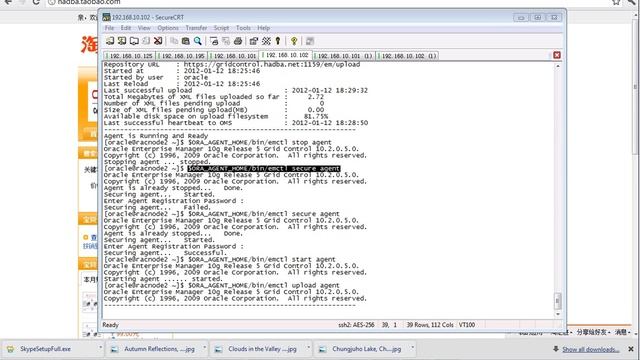Click the 'Agent is Running and Ready' line

click(x=156, y=136)
